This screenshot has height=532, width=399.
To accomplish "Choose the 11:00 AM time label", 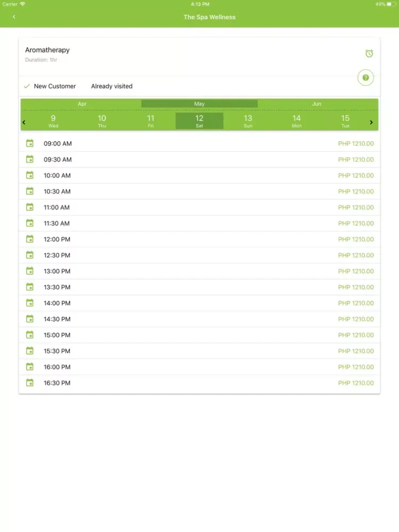I will (x=57, y=207).
